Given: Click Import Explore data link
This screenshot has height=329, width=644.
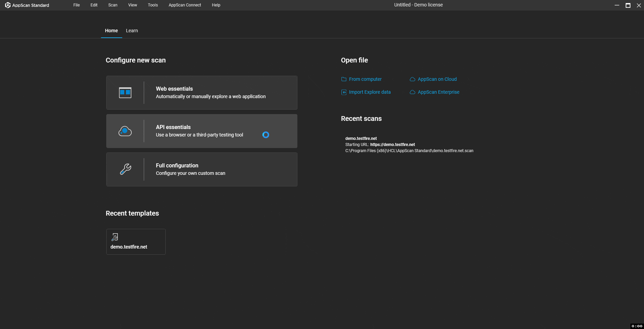Looking at the screenshot, I should tap(370, 92).
